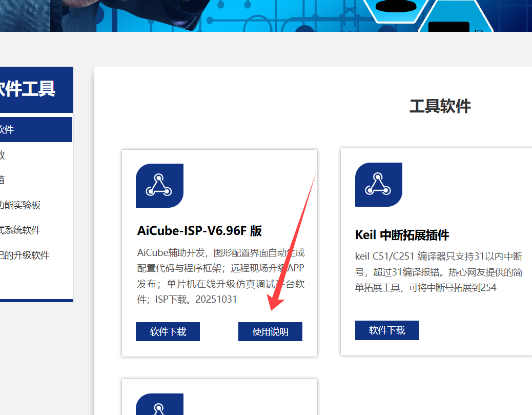Click the AiCube description paragraph text
This screenshot has height=415, width=532.
220,276
